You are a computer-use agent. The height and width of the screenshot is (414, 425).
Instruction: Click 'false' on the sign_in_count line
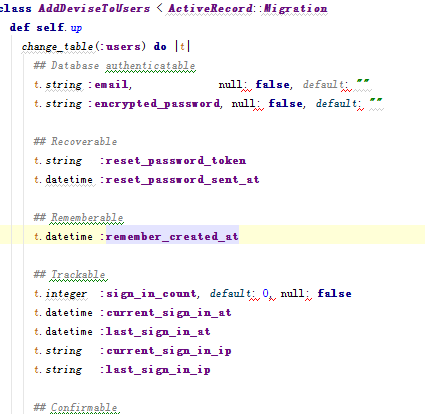click(x=334, y=294)
